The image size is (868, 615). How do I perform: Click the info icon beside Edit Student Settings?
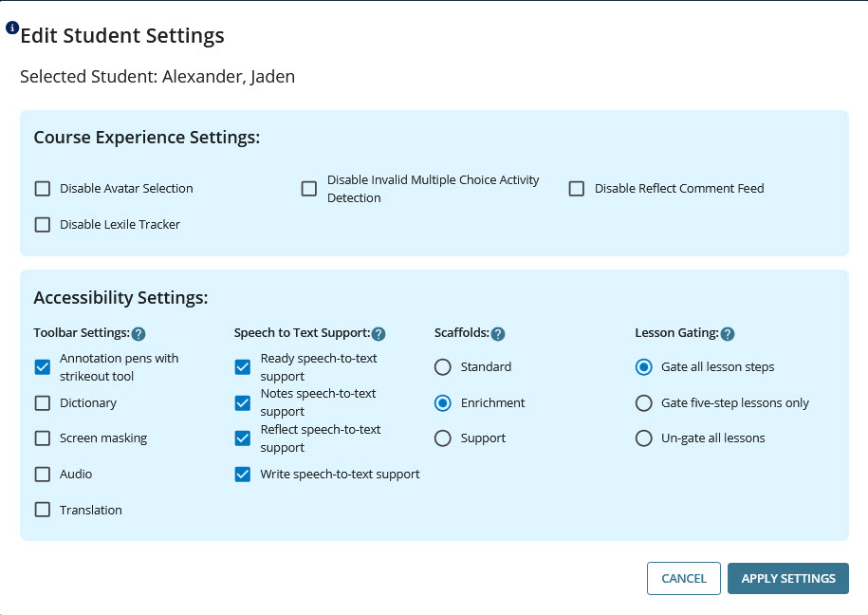coord(12,28)
